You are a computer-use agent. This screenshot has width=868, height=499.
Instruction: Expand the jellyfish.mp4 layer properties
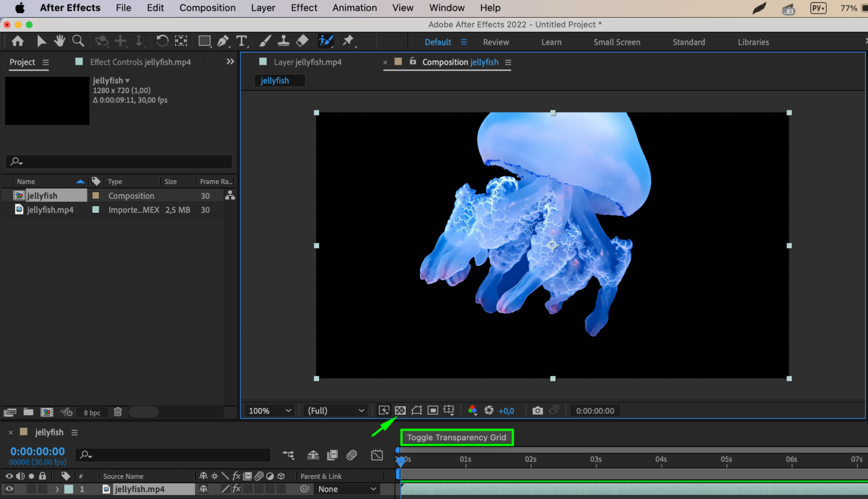57,489
